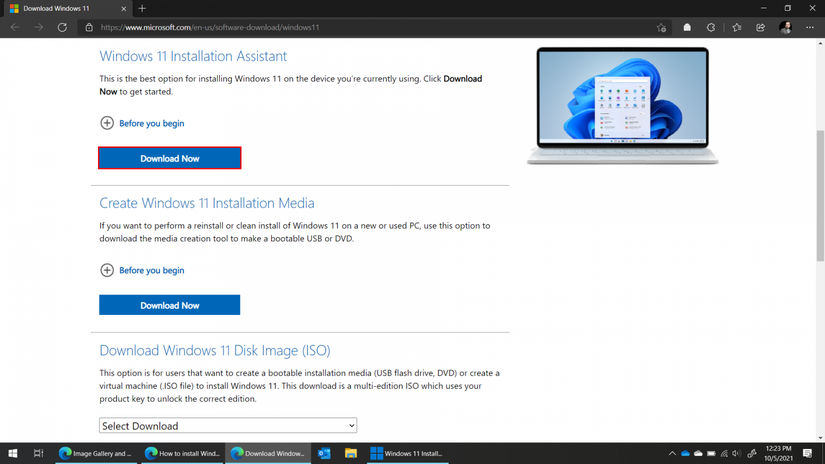Open a new browser tab
825x464 pixels.
tap(142, 8)
